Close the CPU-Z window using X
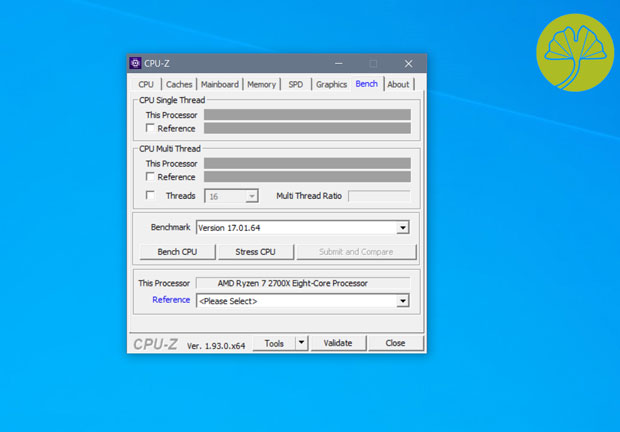This screenshot has width=620, height=432. [408, 64]
